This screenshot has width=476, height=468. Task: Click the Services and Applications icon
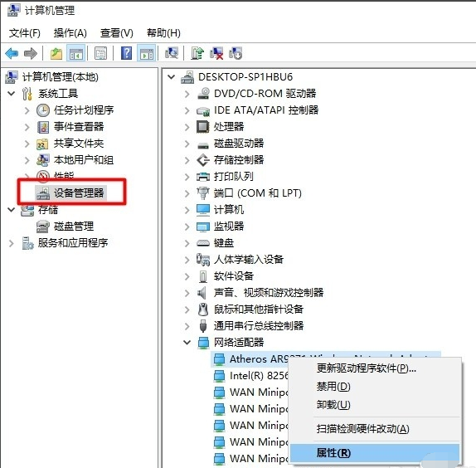(28, 243)
